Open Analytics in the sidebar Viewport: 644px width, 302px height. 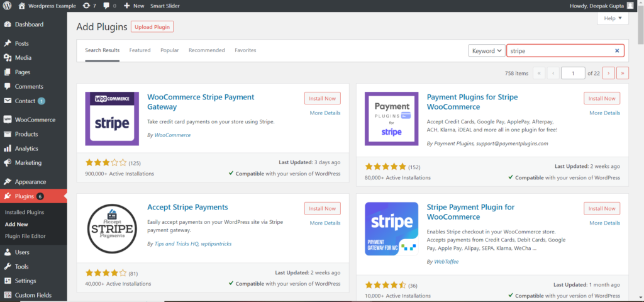click(26, 148)
